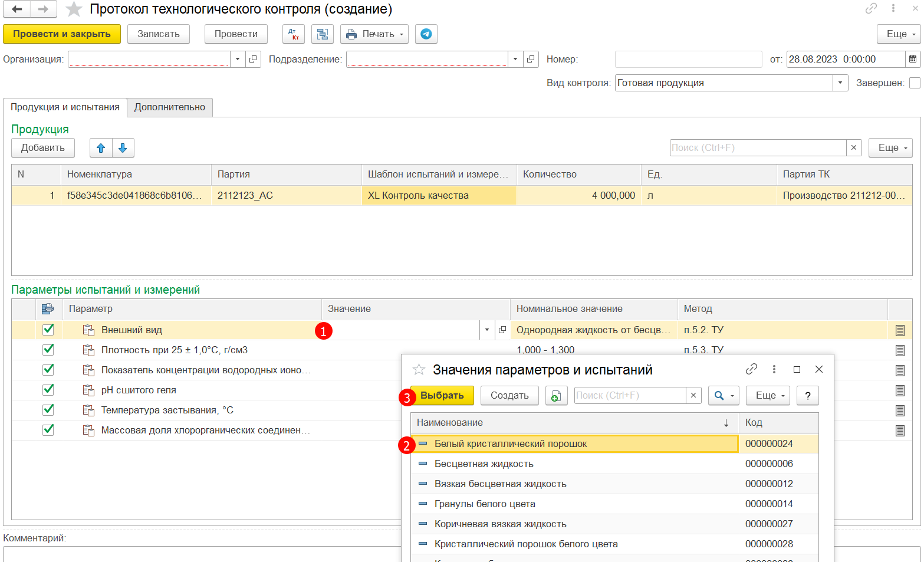The image size is (924, 562).
Task: Click the Telegram send icon in toolbar
Action: (x=426, y=34)
